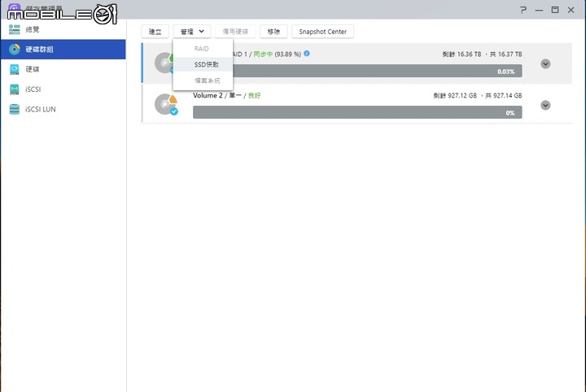Toggle the 管理 manage dropdown
586x392 pixels.
point(192,32)
